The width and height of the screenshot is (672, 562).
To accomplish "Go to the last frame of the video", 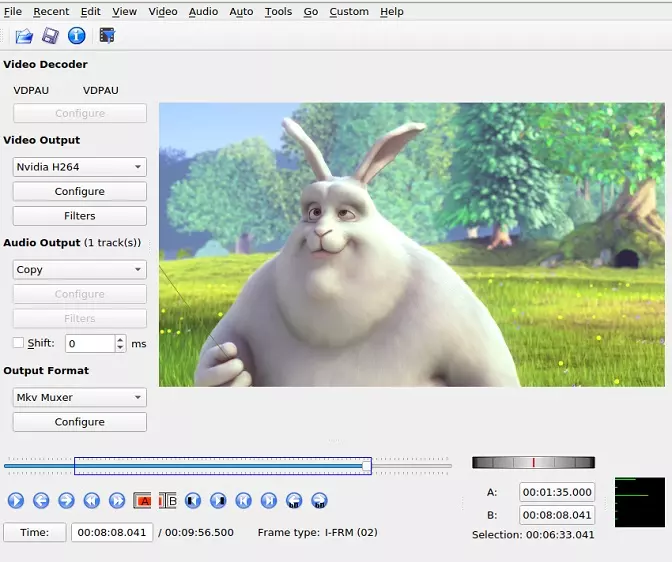I will pos(269,501).
